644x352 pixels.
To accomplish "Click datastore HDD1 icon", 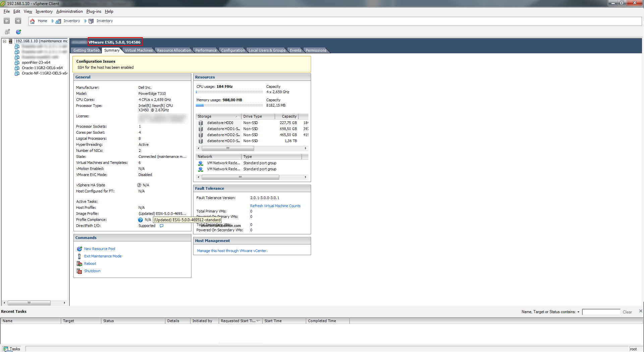I will click(x=201, y=129).
